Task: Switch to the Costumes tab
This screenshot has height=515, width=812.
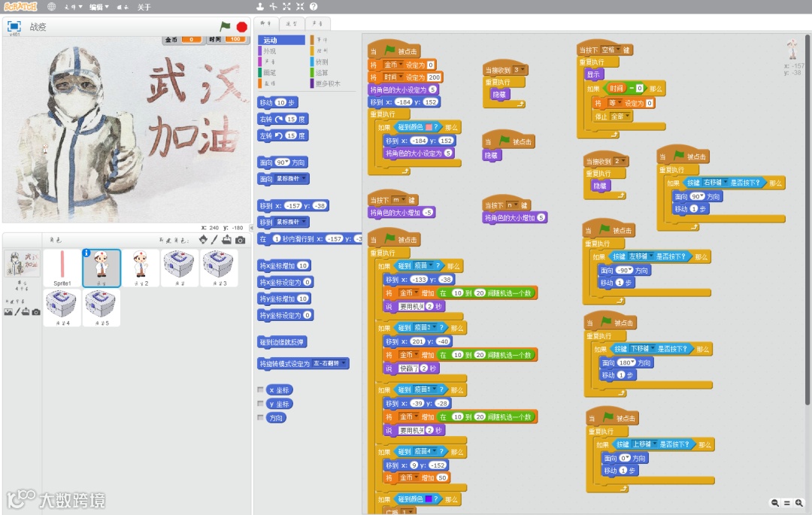Action: pyautogui.click(x=292, y=23)
